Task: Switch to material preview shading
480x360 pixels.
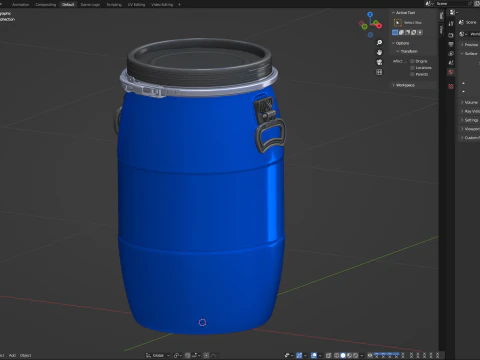Action: coord(350,355)
